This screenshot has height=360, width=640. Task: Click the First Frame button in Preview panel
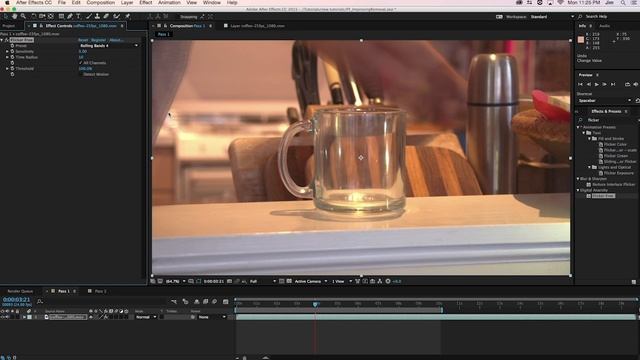(x=580, y=84)
